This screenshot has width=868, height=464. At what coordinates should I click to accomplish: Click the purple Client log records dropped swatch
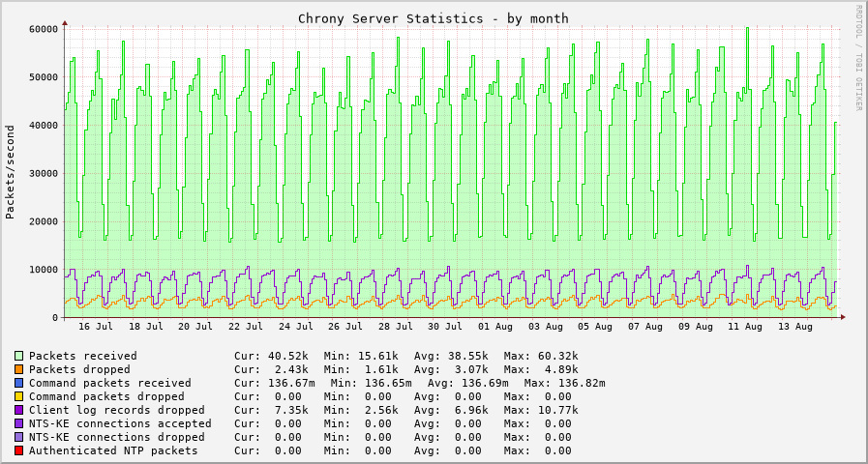click(18, 411)
